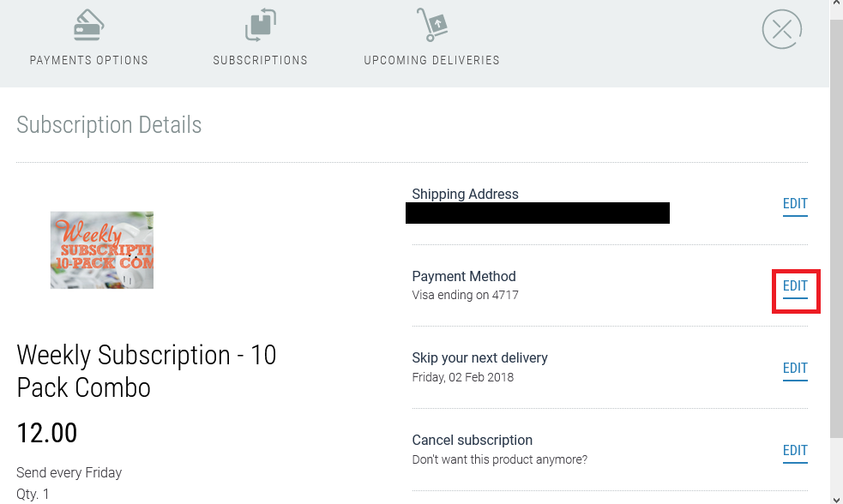Select the Shipping Address heading
The image size is (843, 504).
tap(465, 194)
